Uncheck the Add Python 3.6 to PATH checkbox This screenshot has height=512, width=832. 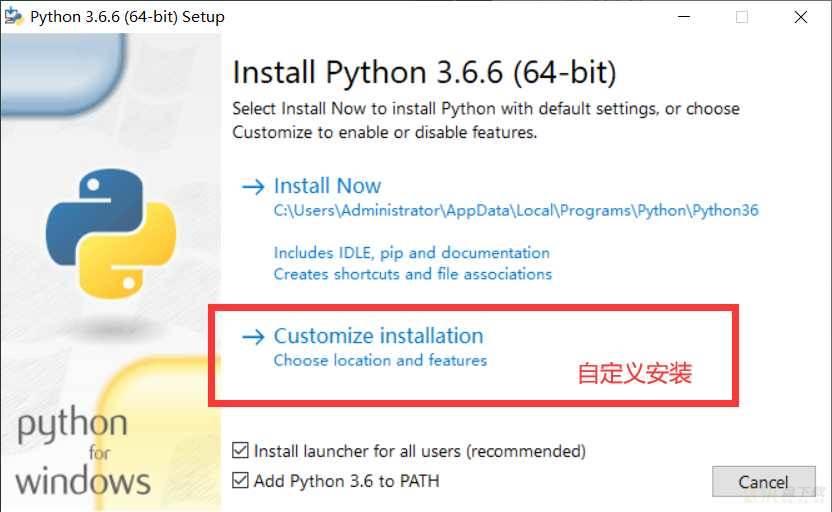pos(240,480)
